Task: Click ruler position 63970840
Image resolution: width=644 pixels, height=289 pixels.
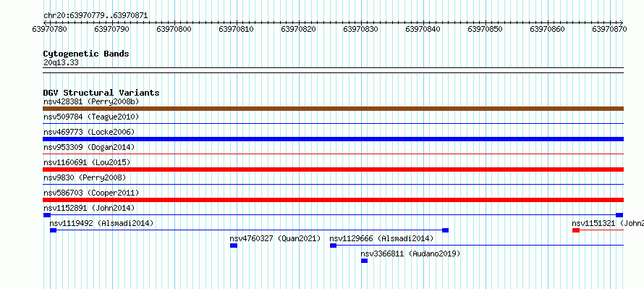Action: coord(423,29)
